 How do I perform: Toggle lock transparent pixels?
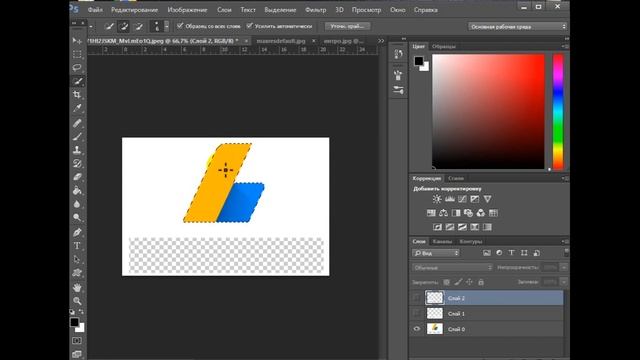(447, 282)
